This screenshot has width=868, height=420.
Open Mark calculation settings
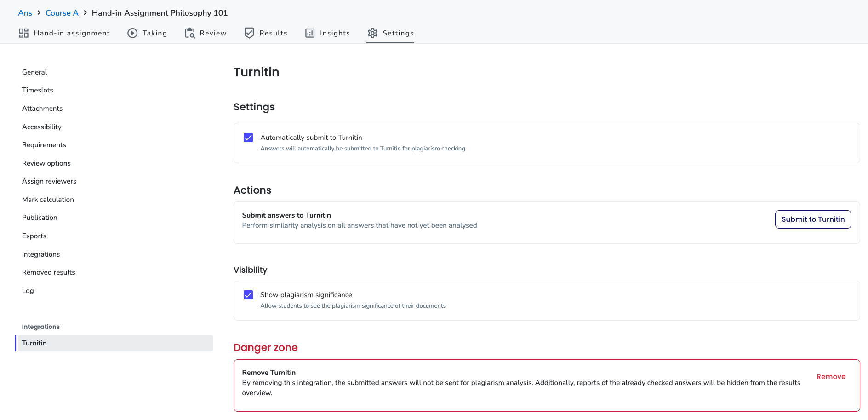tap(48, 200)
